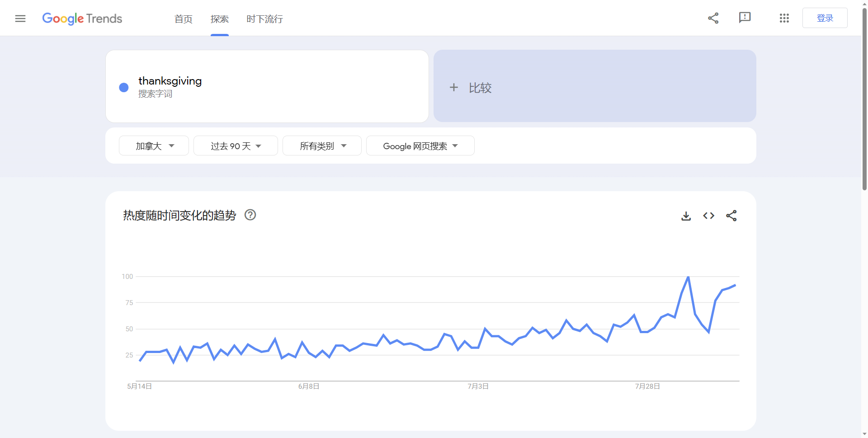This screenshot has height=438, width=868.
Task: Share the interest over time chart
Action: point(731,216)
